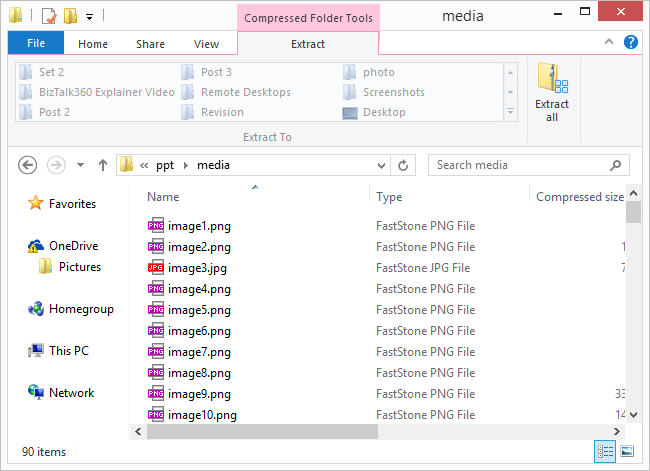Switch to Large icons view layout
The width and height of the screenshot is (650, 471).
click(x=627, y=451)
